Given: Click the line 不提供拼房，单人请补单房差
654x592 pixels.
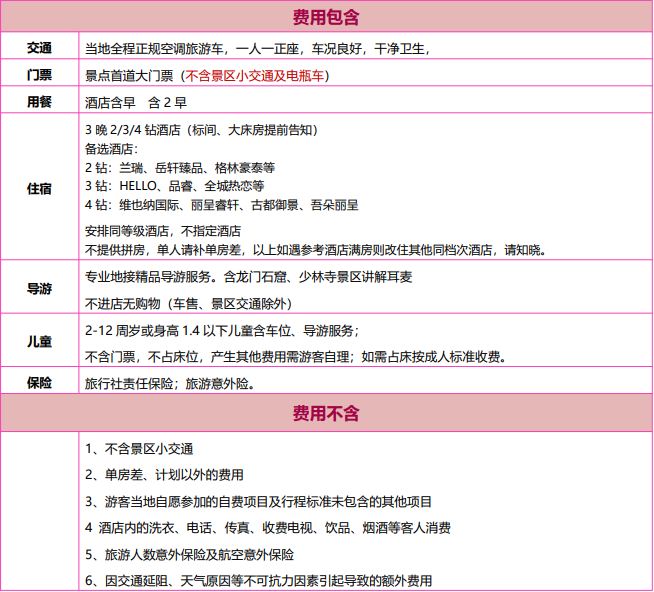Looking at the screenshot, I should tap(316, 250).
